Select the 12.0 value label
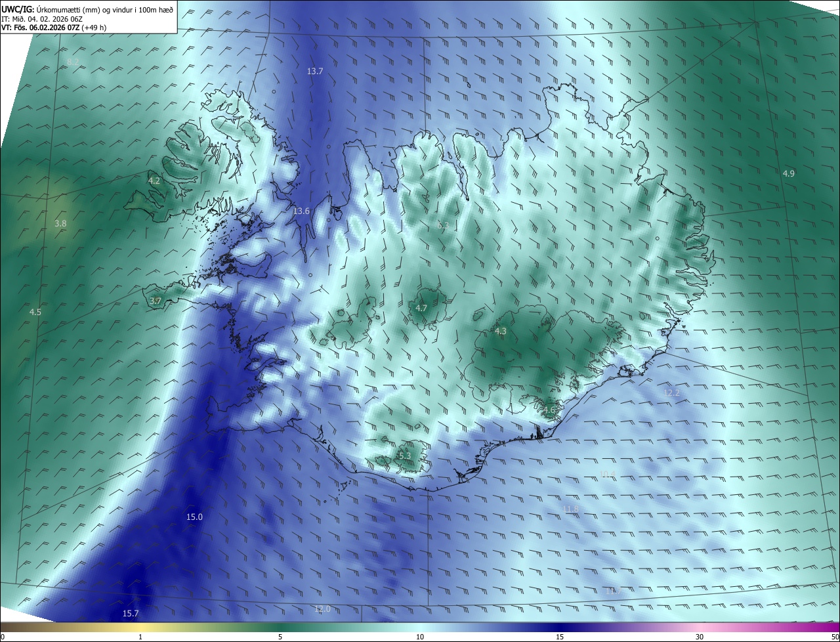The height and width of the screenshot is (642, 840). (x=322, y=610)
